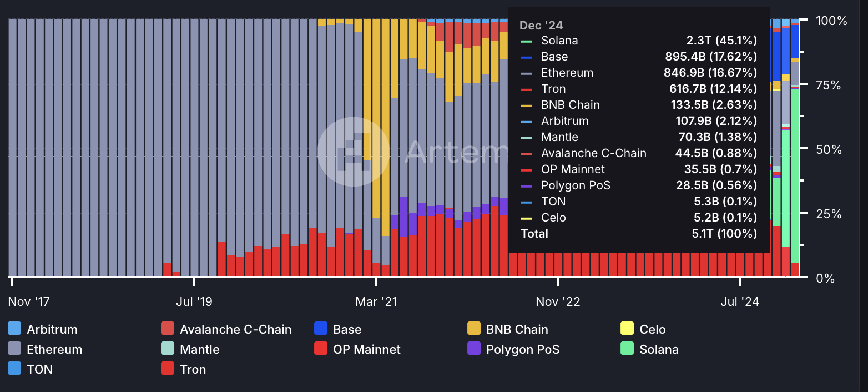Viewport: 868px width, 392px height.
Task: Click the Mar '21 x-axis tick label
Action: tap(376, 301)
